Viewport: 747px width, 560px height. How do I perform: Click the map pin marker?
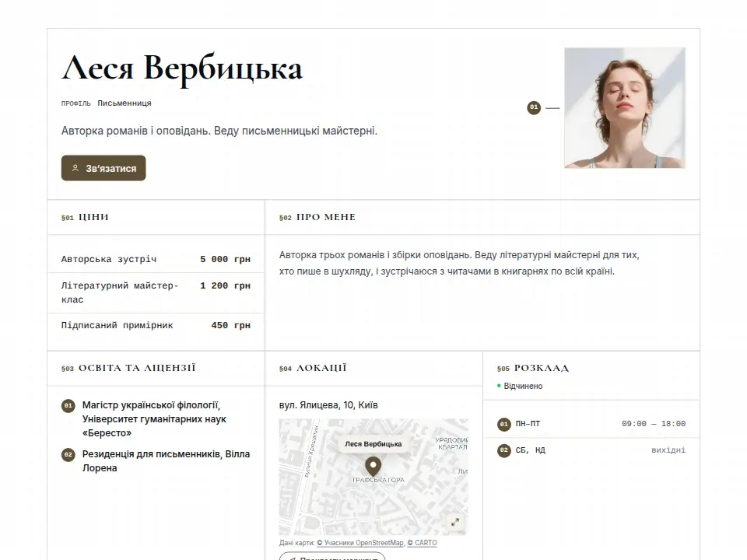pyautogui.click(x=373, y=467)
